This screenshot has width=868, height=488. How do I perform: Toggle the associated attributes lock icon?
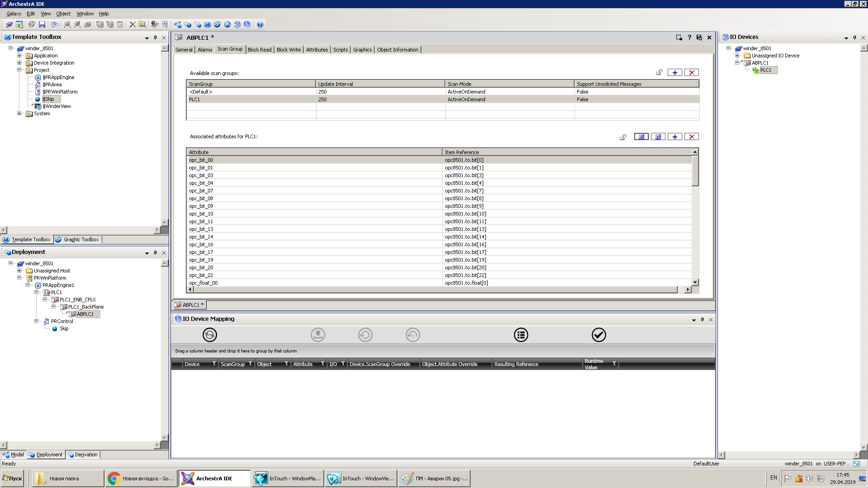coord(623,137)
